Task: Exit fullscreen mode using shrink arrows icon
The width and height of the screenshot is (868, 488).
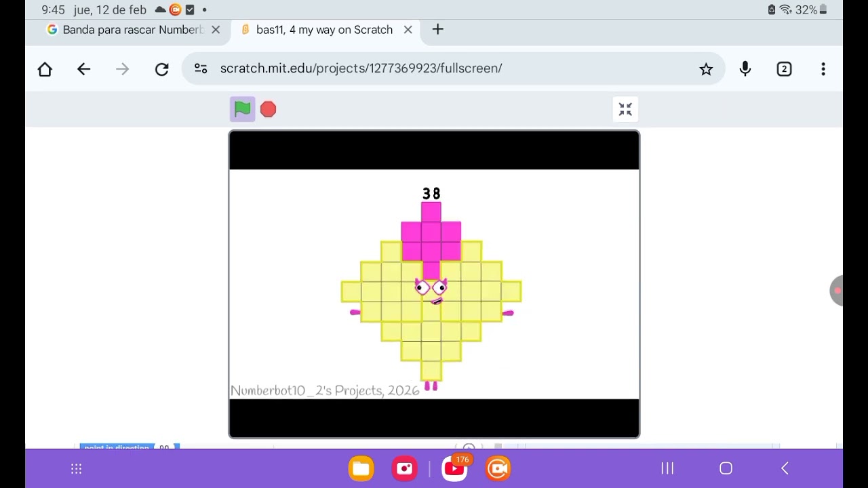Action: [625, 109]
